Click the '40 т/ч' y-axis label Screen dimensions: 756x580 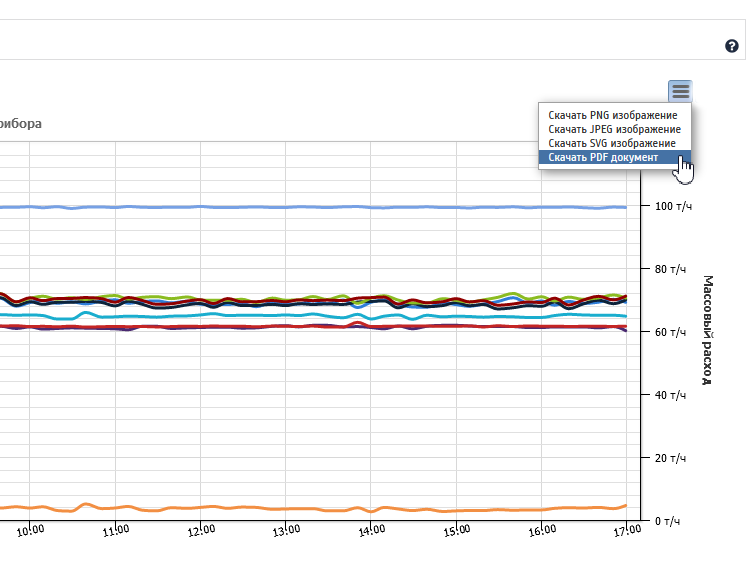click(x=670, y=395)
